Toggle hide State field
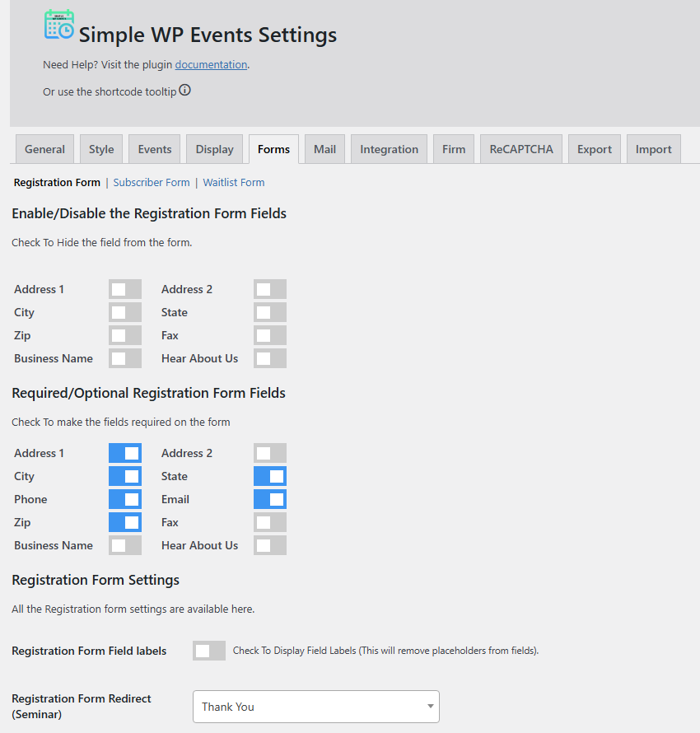The width and height of the screenshot is (700, 733). pos(270,312)
